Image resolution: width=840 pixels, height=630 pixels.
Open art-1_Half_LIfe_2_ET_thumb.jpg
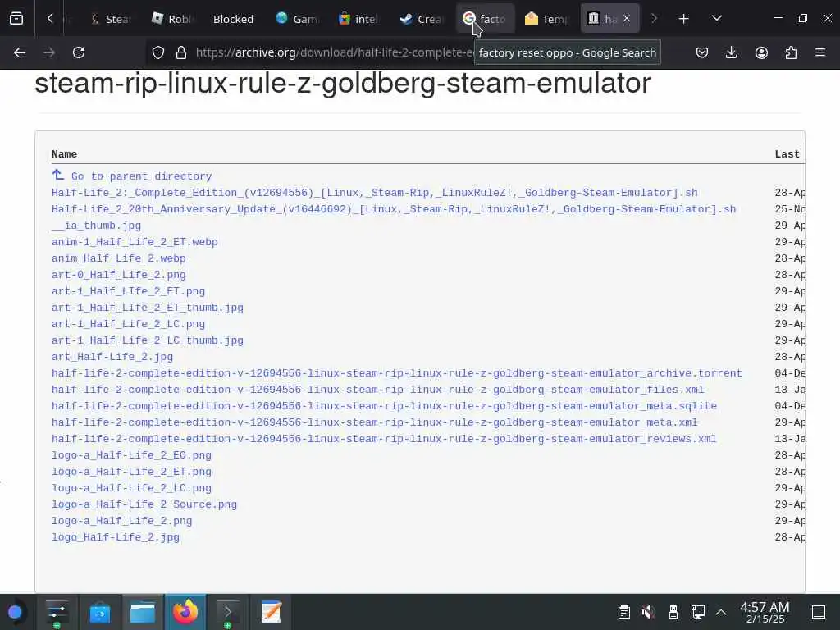148,308
